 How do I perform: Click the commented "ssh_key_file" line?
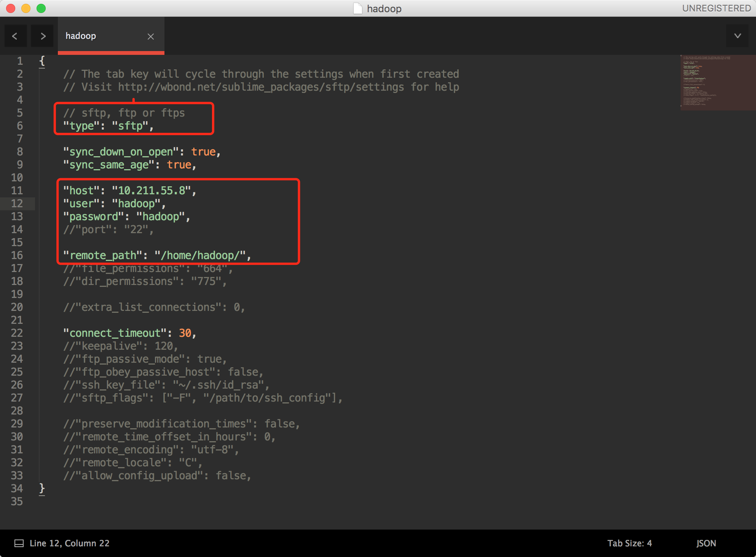pyautogui.click(x=166, y=385)
